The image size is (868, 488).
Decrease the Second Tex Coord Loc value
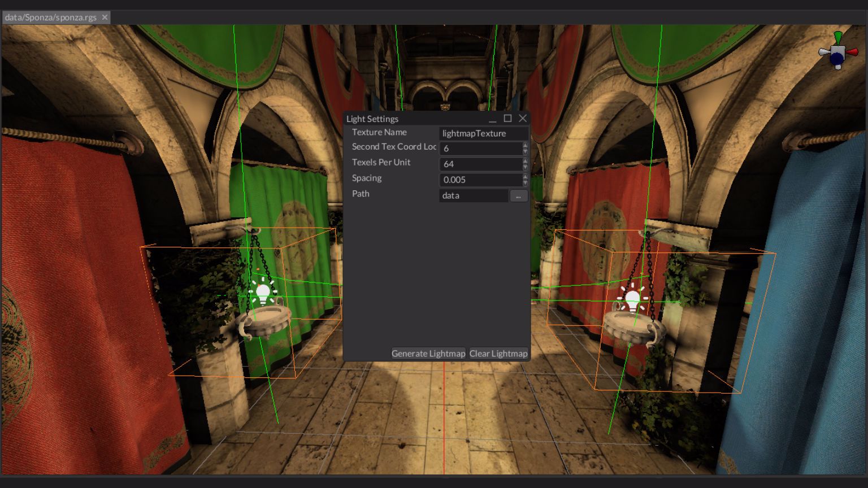525,151
